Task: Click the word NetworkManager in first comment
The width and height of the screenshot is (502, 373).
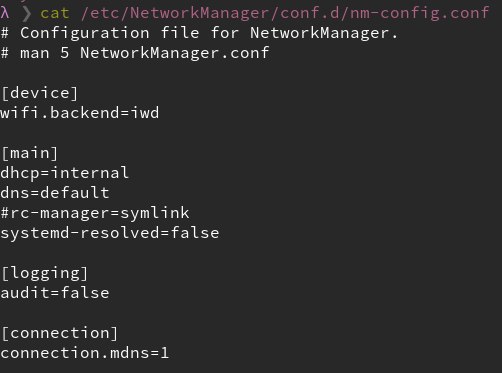Action: pyautogui.click(x=319, y=33)
